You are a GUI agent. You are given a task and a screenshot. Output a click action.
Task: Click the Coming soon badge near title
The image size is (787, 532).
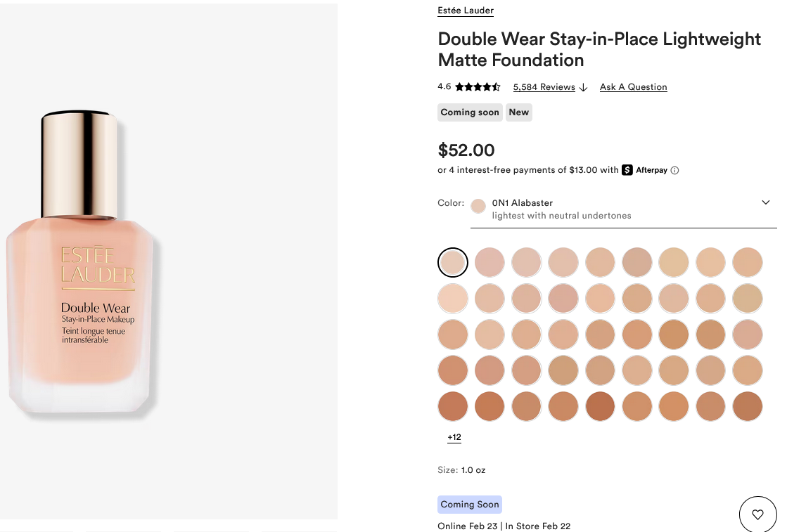[x=470, y=112]
